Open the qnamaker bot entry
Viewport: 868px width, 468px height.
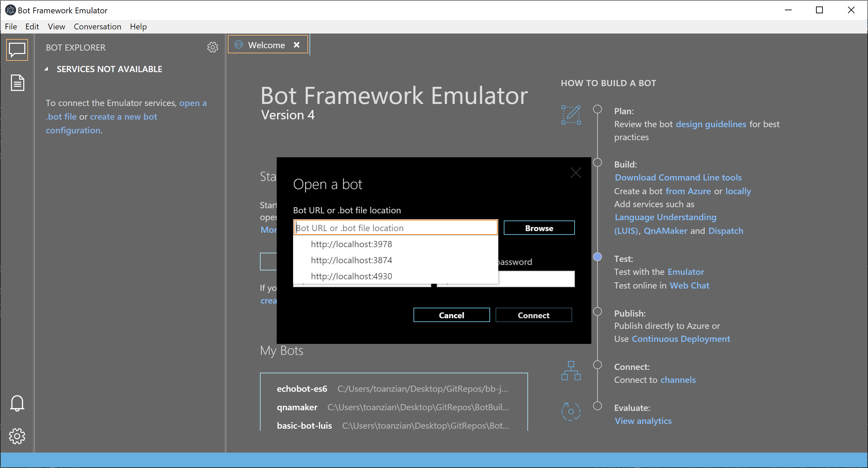coord(393,407)
